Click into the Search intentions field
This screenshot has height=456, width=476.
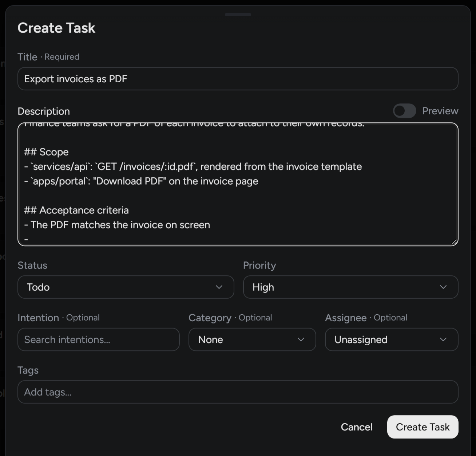[98, 339]
